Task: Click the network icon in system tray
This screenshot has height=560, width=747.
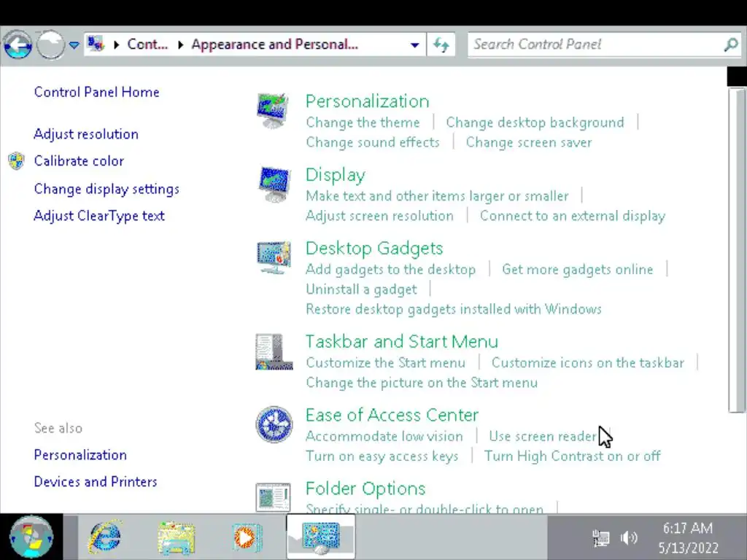Action: 601,538
